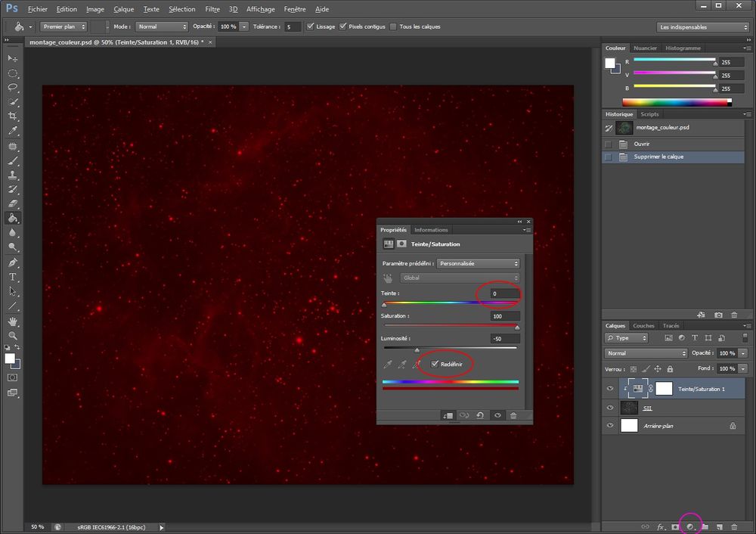The height and width of the screenshot is (534, 756).
Task: Click the fx layer styles icon
Action: pyautogui.click(x=660, y=527)
